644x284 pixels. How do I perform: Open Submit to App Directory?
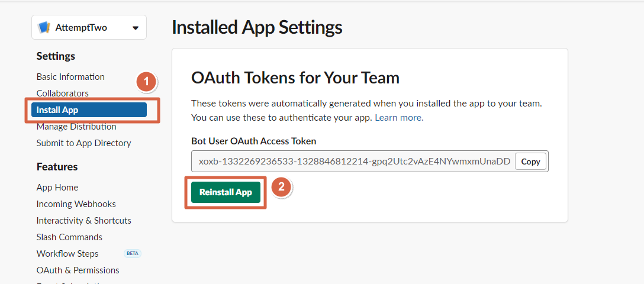point(83,143)
